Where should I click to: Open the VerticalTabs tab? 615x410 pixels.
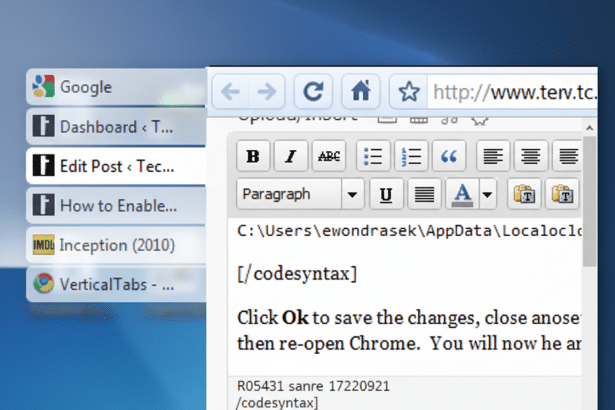click(x=116, y=284)
